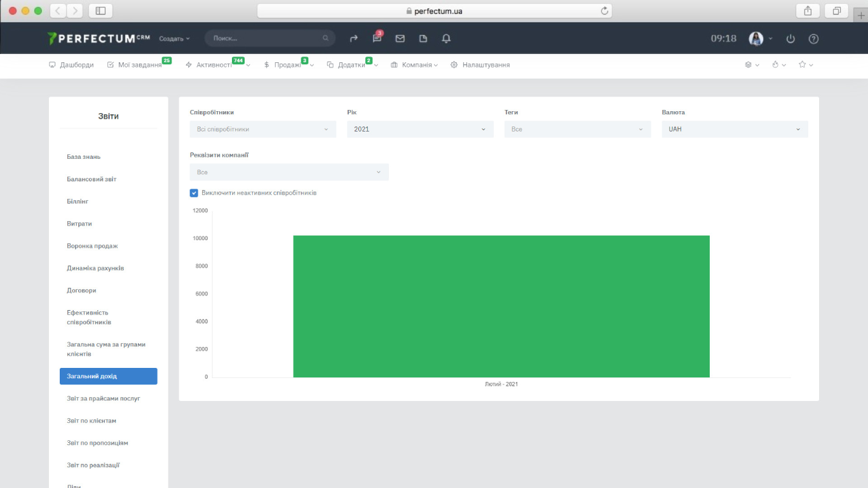
Task: Open the help question mark icon
Action: (x=813, y=39)
